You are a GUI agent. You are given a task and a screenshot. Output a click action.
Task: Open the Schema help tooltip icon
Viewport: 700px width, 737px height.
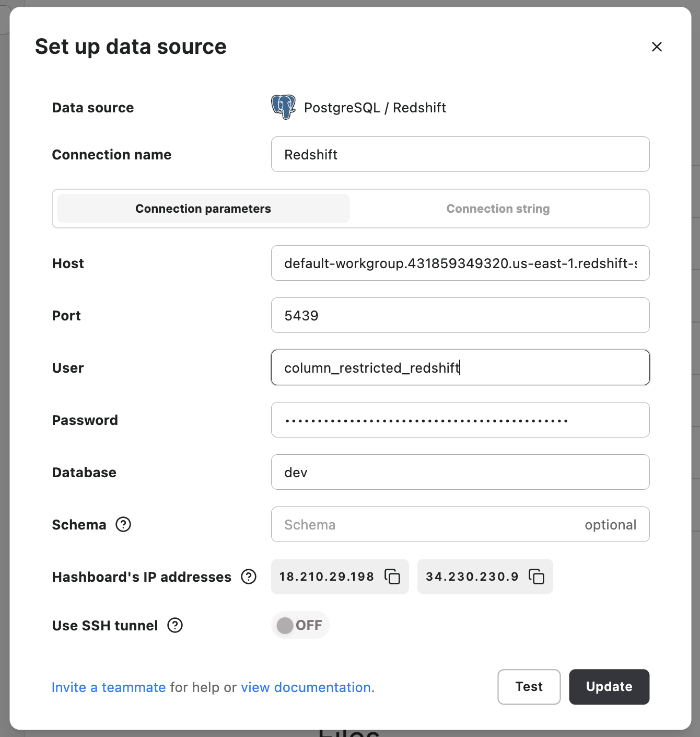(123, 524)
